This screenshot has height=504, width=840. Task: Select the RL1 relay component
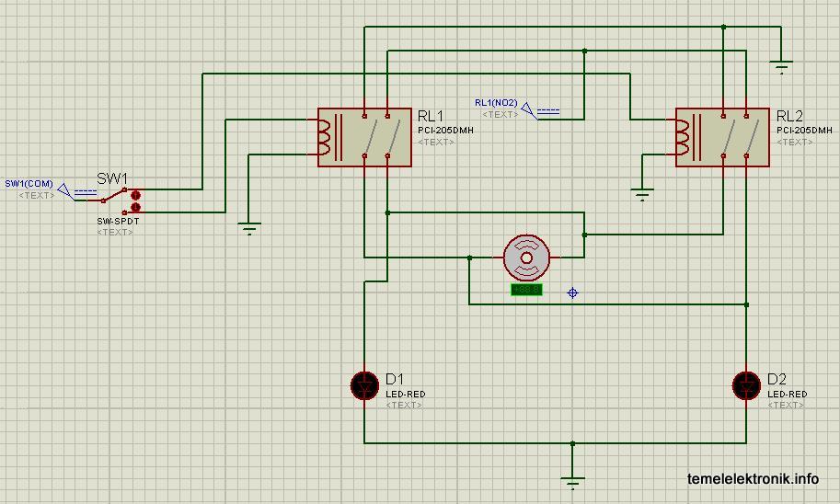point(364,137)
